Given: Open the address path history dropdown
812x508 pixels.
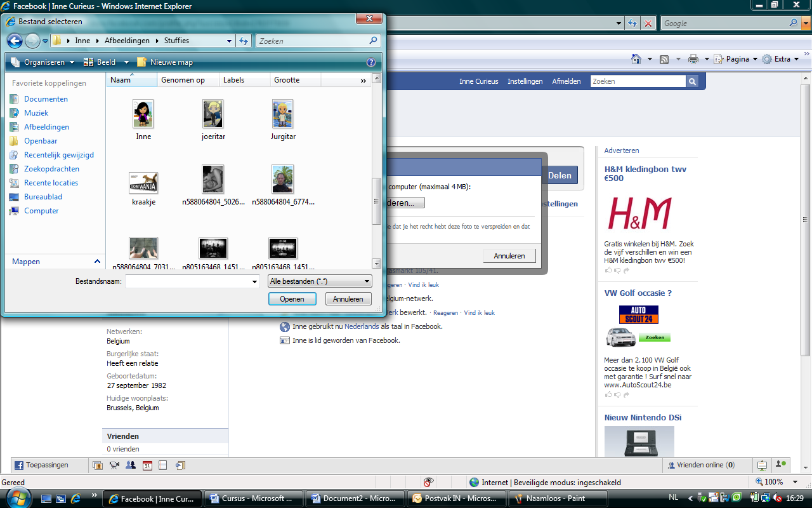Looking at the screenshot, I should click(x=230, y=41).
